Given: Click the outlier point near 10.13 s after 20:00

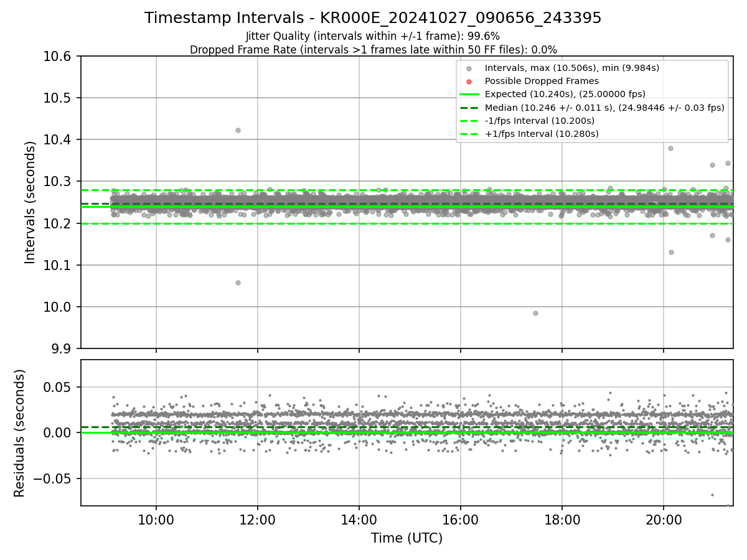Looking at the screenshot, I should click(671, 252).
